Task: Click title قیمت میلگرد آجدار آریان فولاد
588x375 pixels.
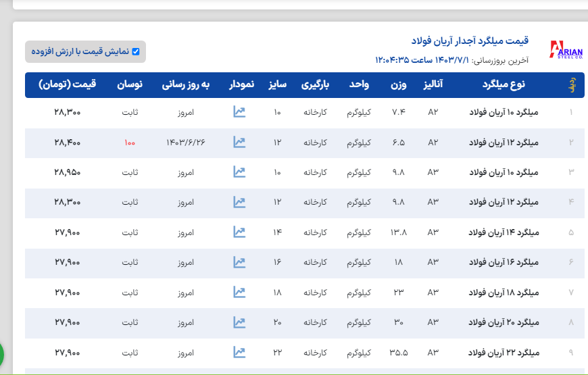Action: pos(470,41)
